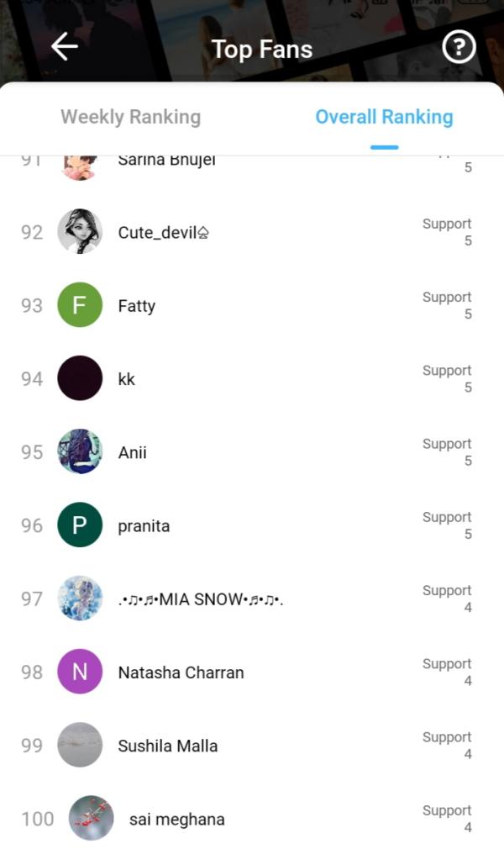Tap the back arrow icon
The height and width of the screenshot is (849, 504).
[65, 48]
